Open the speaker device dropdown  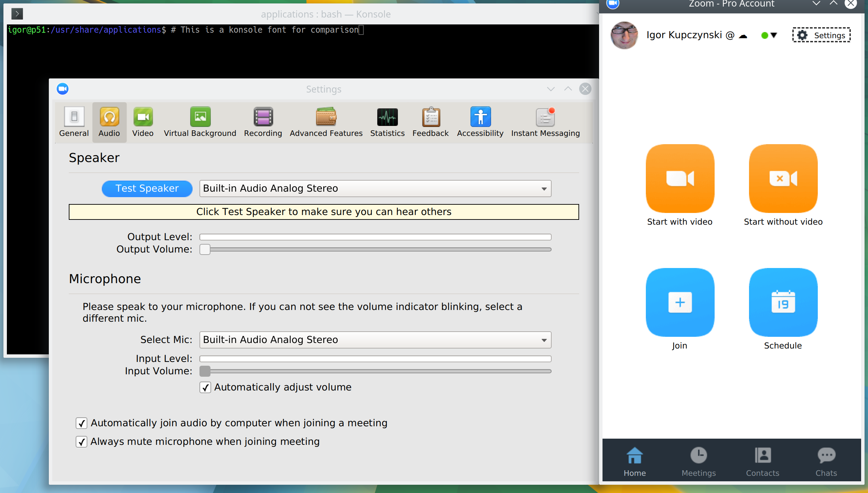point(375,189)
